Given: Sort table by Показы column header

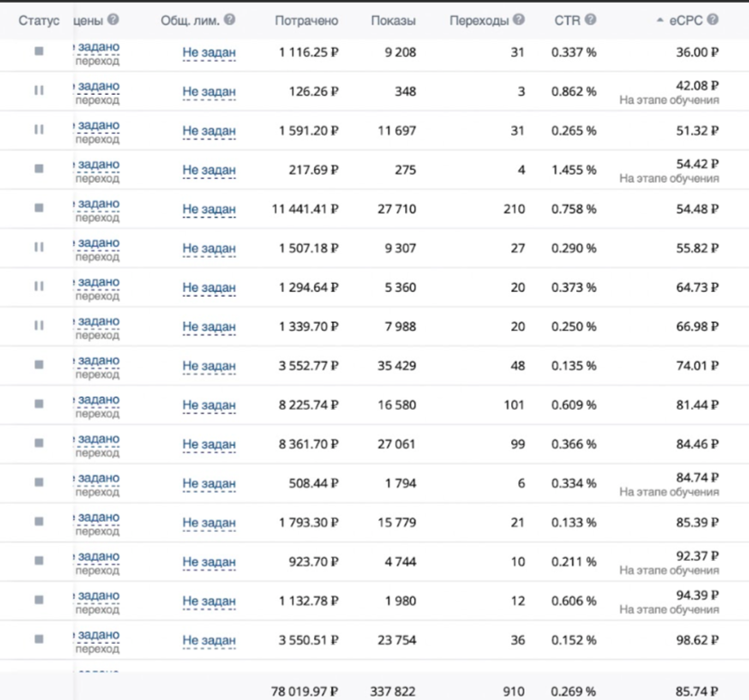Looking at the screenshot, I should pyautogui.click(x=393, y=20).
